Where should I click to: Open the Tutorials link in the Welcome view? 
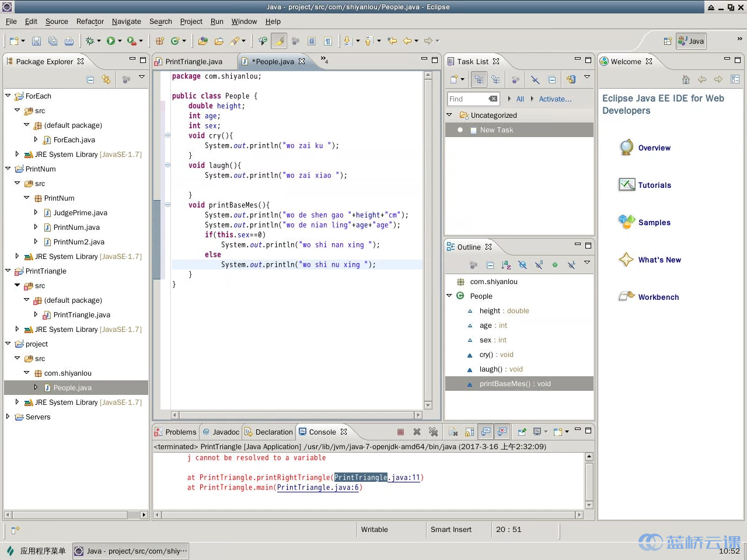click(x=654, y=185)
